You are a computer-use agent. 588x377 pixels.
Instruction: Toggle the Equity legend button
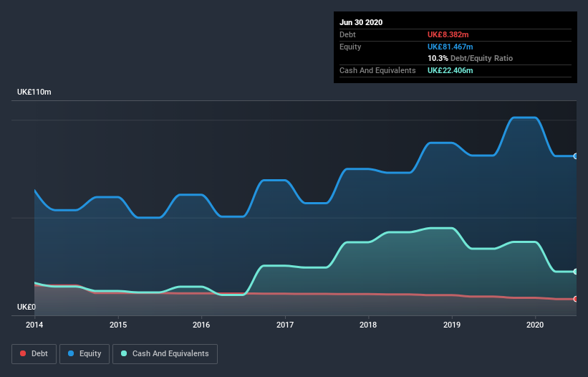pos(85,354)
